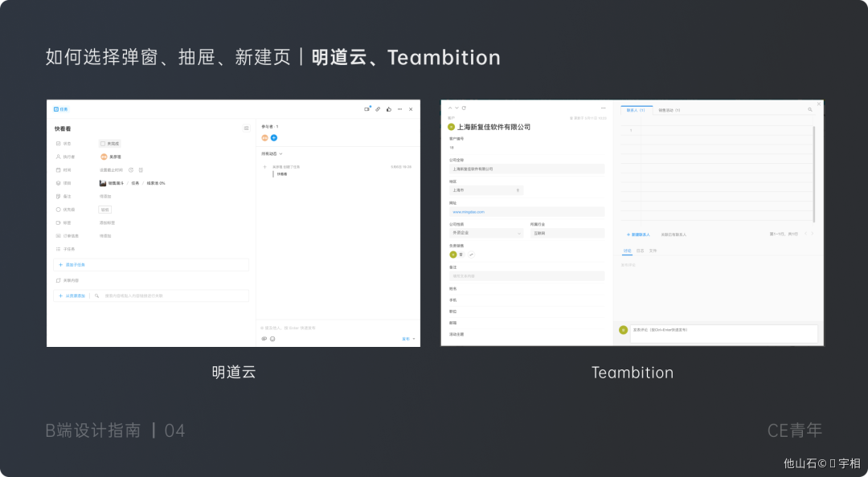The height and width of the screenshot is (477, 868).
Task: Switch to the 文件 tab
Action: (653, 251)
